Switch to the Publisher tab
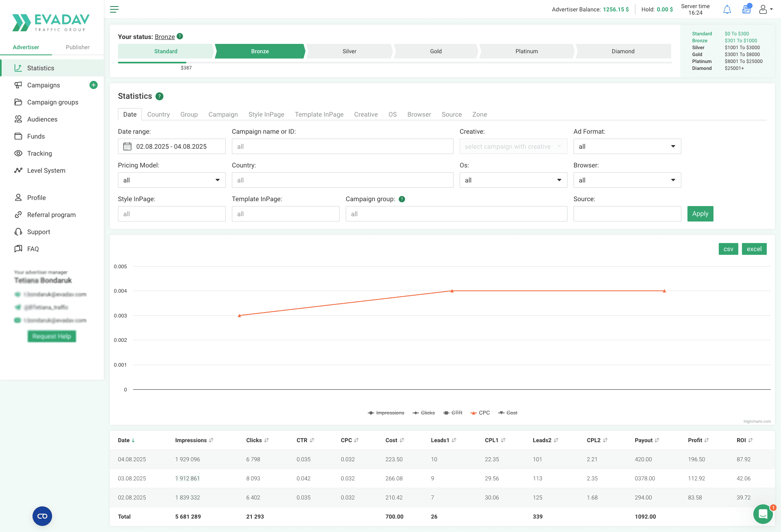The image size is (781, 532). point(78,47)
